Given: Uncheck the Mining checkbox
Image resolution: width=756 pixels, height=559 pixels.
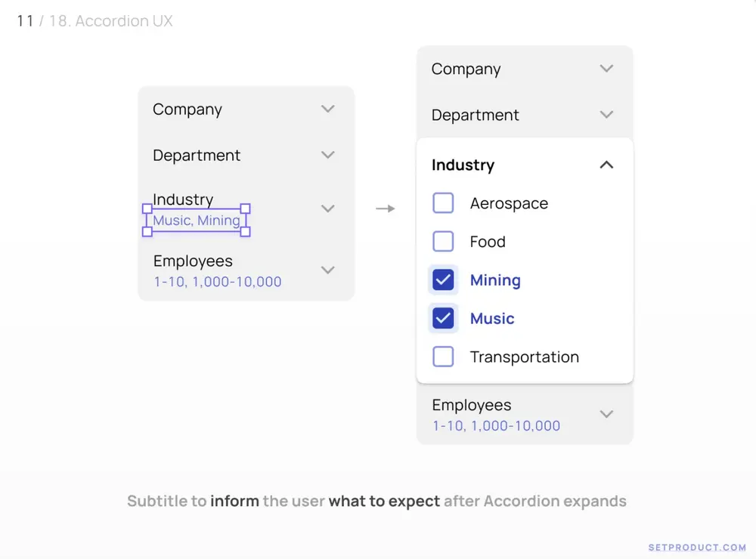Looking at the screenshot, I should (x=443, y=280).
